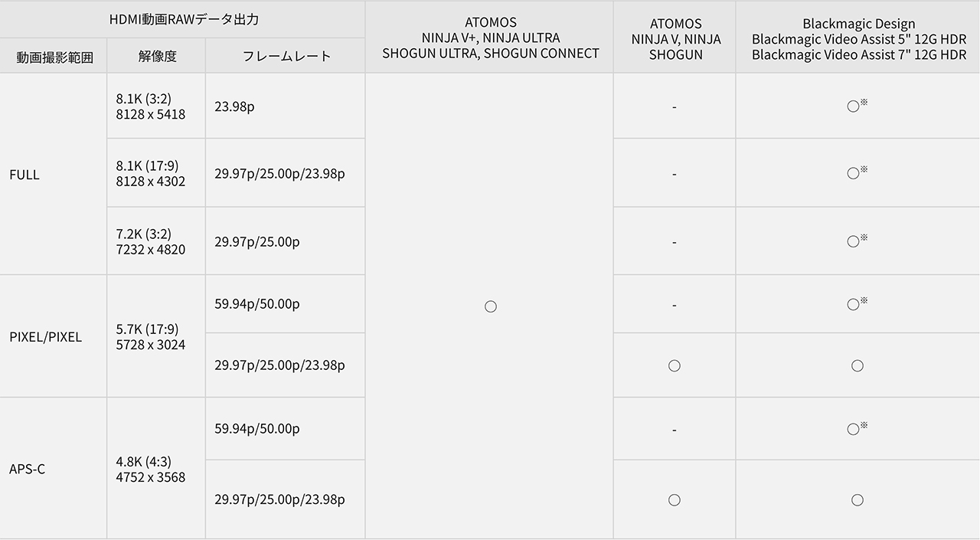This screenshot has width=980, height=540.
Task: Click the Blackmagic circle for 5.7K 59.94p/50.00p
Action: (854, 304)
